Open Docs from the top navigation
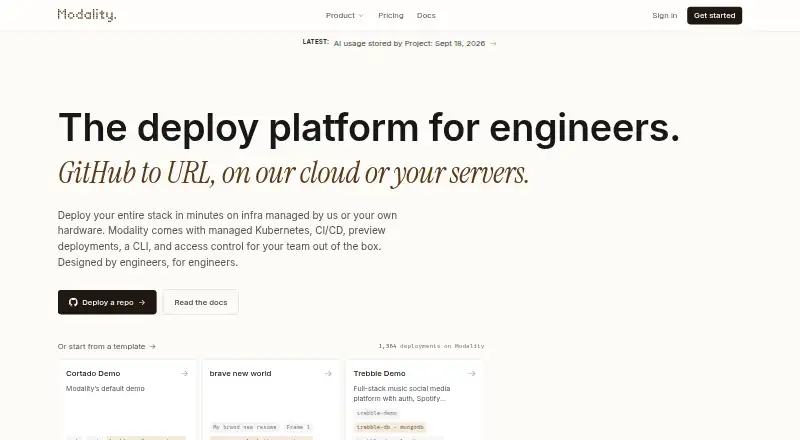 tap(426, 15)
